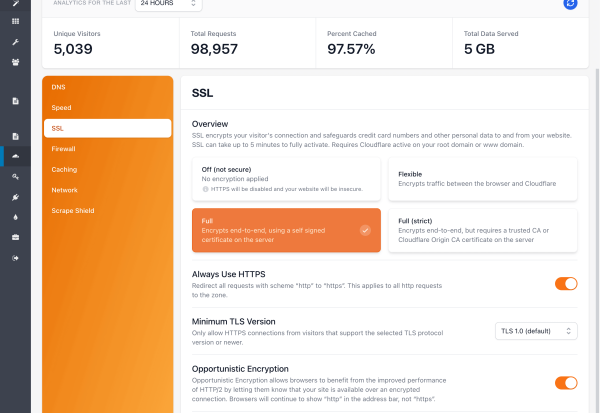
Task: Click the upper document icon in sidebar
Action: pos(15,101)
